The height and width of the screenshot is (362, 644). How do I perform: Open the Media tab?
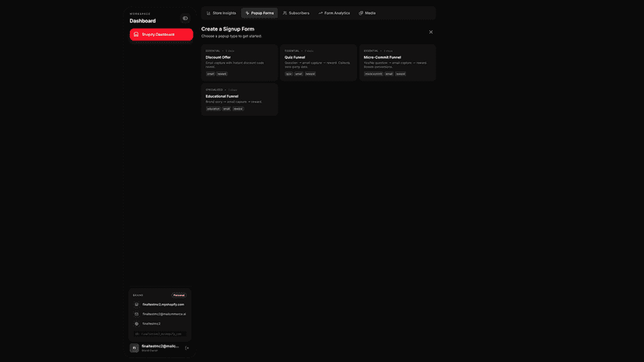point(367,13)
